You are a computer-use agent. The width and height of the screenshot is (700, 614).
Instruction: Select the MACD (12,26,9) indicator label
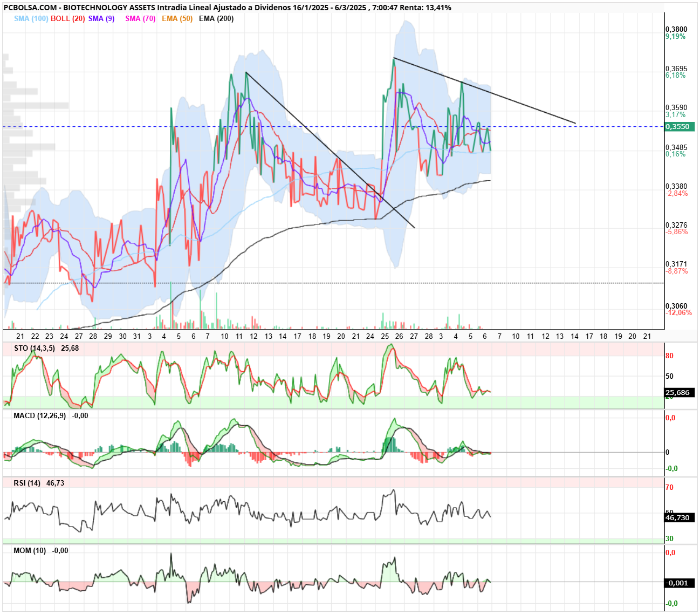[x=39, y=415]
